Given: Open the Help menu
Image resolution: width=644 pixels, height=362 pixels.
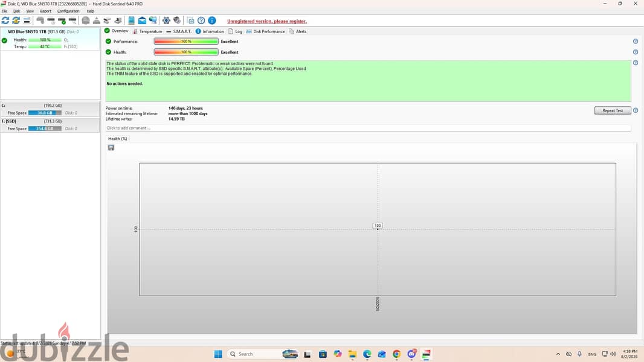Looking at the screenshot, I should pyautogui.click(x=91, y=11).
